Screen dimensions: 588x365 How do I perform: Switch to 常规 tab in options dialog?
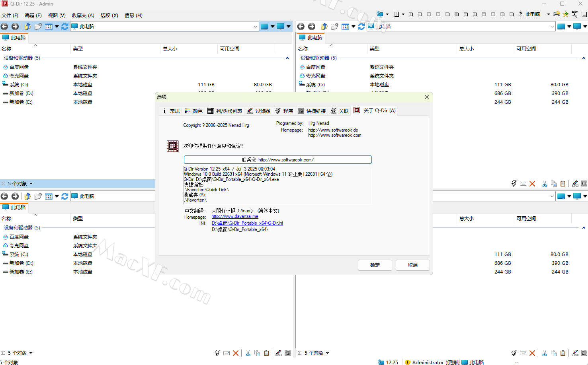pyautogui.click(x=172, y=111)
